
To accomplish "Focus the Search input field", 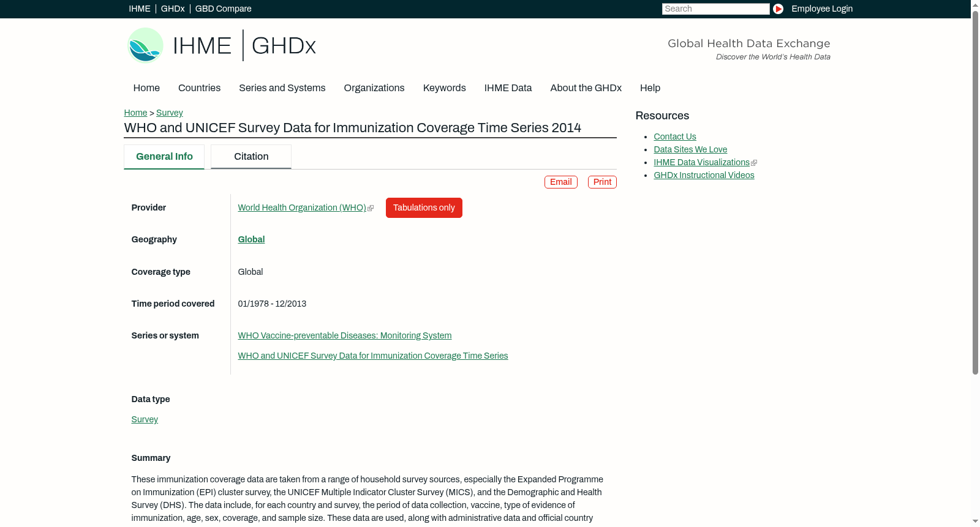I will [715, 9].
